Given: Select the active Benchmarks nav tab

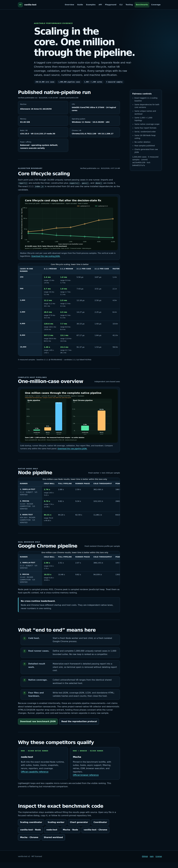Looking at the screenshot, I should (142, 5).
